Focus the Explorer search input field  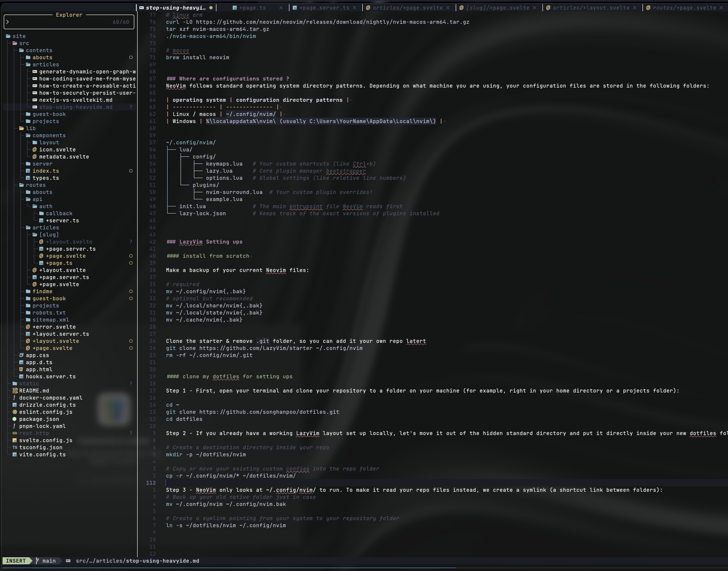pos(69,22)
